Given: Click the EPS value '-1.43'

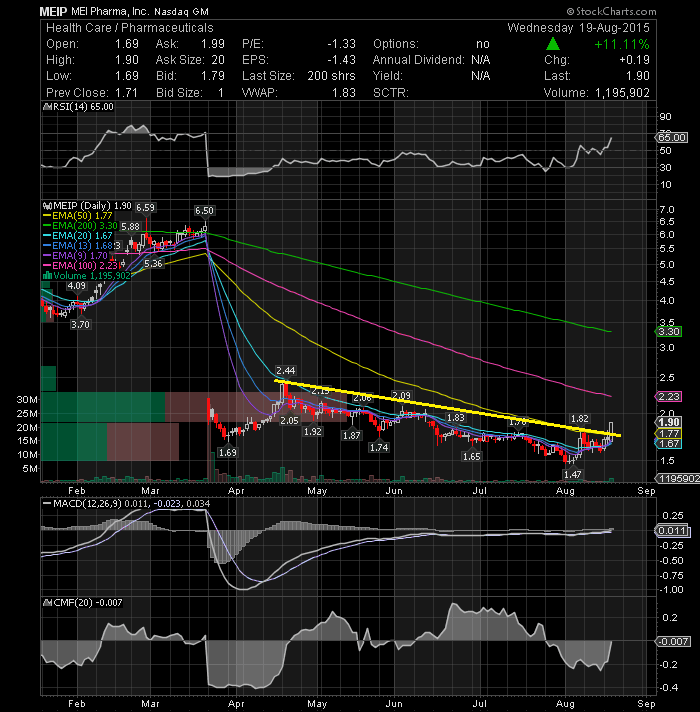Looking at the screenshot, I should point(341,60).
